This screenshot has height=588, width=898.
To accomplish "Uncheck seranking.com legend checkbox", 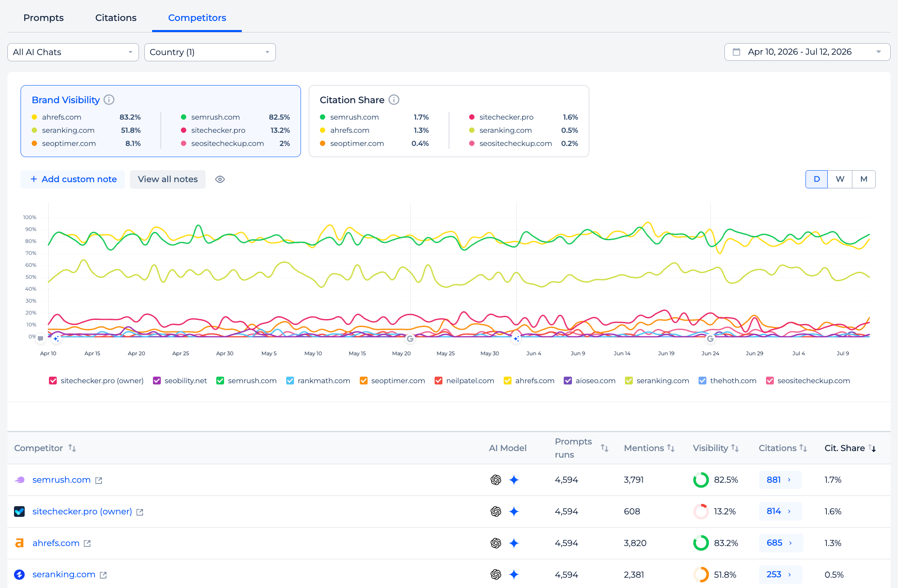I will point(629,381).
